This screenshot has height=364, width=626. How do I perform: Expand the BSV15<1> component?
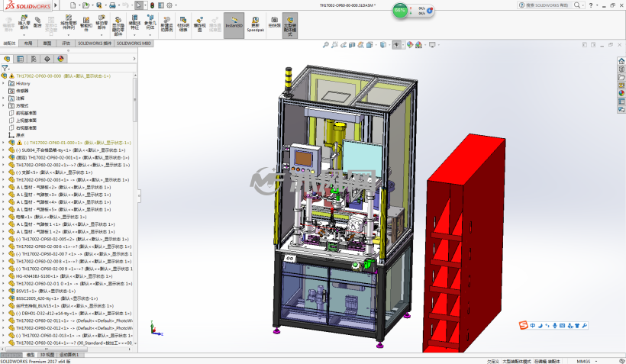(x=4, y=291)
